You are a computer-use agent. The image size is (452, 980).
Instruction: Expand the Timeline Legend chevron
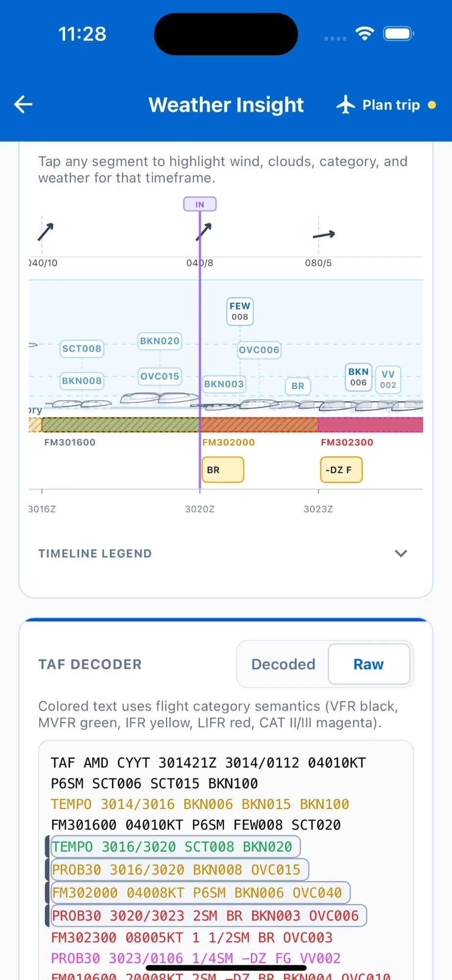pyautogui.click(x=401, y=553)
